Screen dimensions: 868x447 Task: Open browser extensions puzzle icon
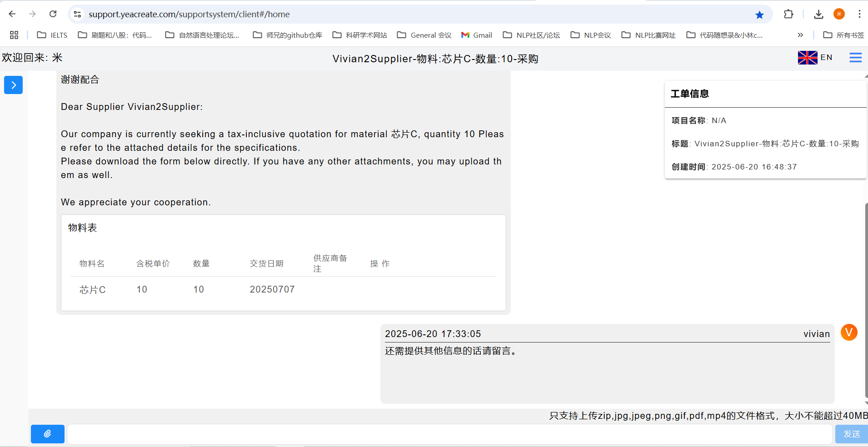(788, 14)
